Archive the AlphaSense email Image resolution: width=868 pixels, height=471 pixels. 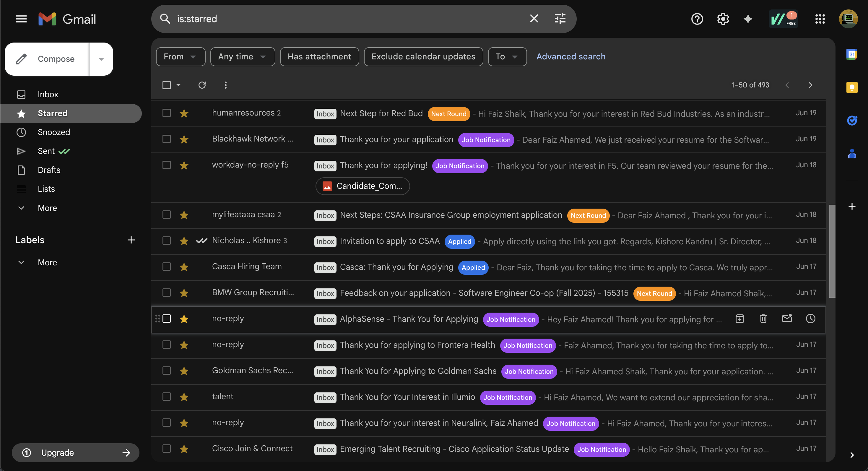[739, 318]
